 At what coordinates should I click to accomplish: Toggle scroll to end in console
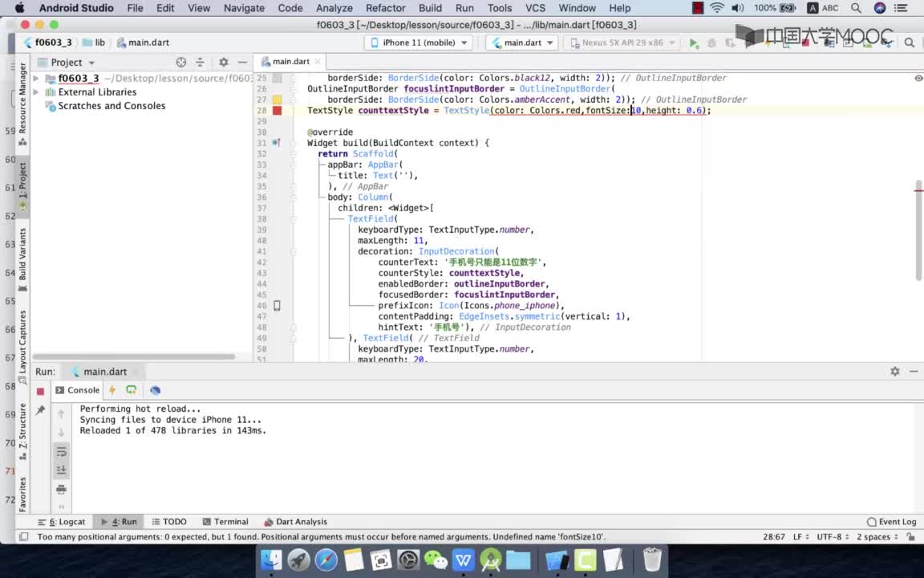(x=61, y=470)
